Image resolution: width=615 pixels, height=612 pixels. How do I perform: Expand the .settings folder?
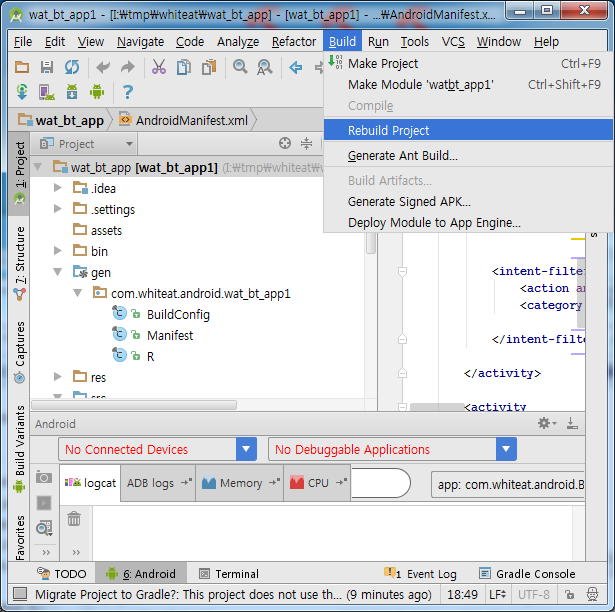pos(58,208)
